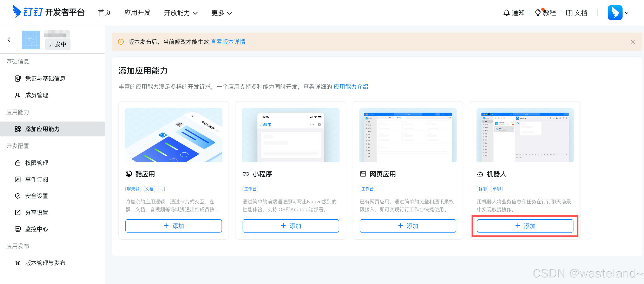Open 权限管理 permission management
The width and height of the screenshot is (644, 284).
(37, 163)
